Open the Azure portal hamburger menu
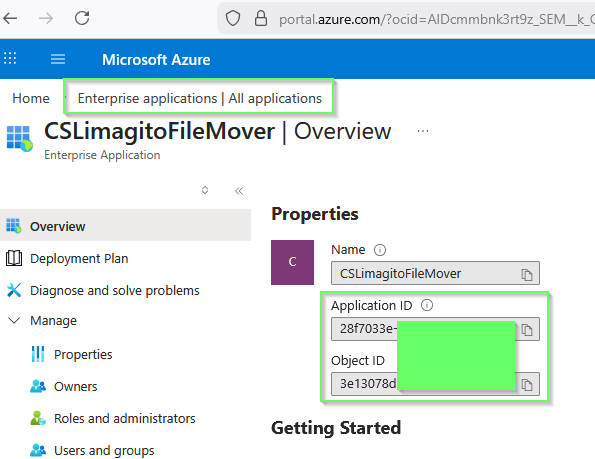The image size is (595, 459). (58, 59)
